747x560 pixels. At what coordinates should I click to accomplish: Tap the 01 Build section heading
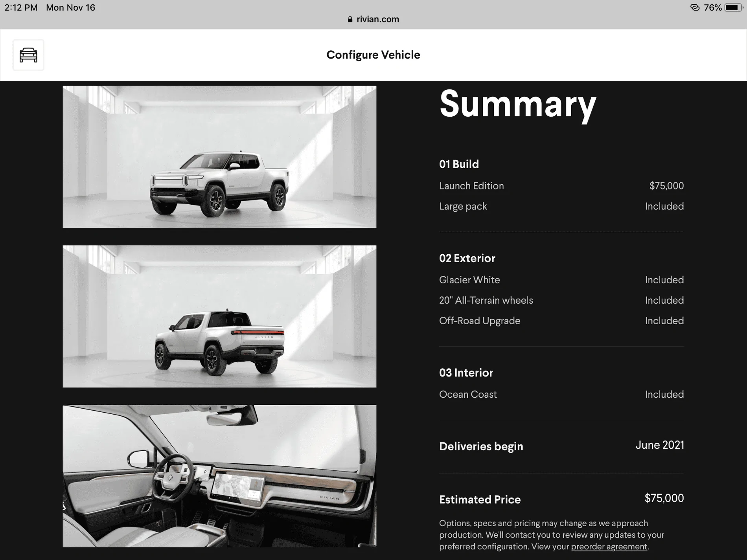pos(459,164)
